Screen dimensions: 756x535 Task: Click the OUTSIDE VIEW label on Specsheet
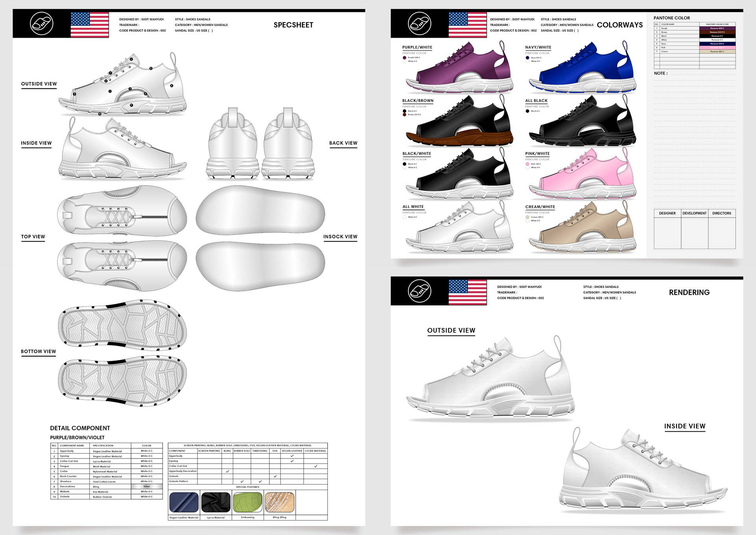[x=39, y=84]
